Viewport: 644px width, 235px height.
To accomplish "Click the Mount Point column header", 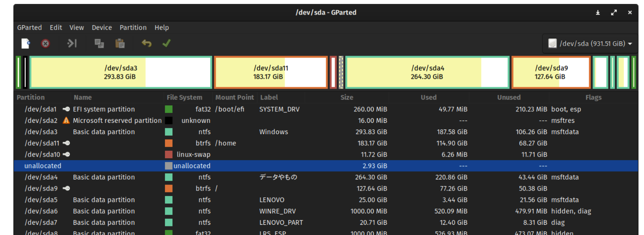I will click(x=235, y=97).
